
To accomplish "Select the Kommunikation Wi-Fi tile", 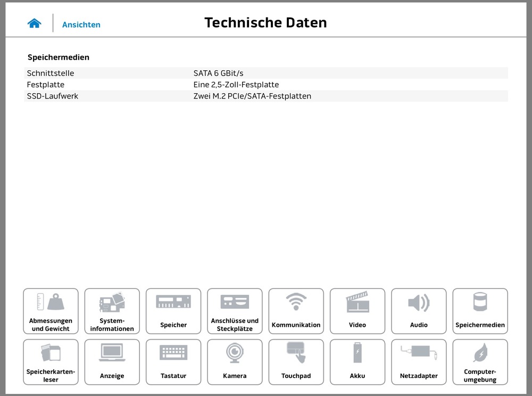I will coord(296,311).
